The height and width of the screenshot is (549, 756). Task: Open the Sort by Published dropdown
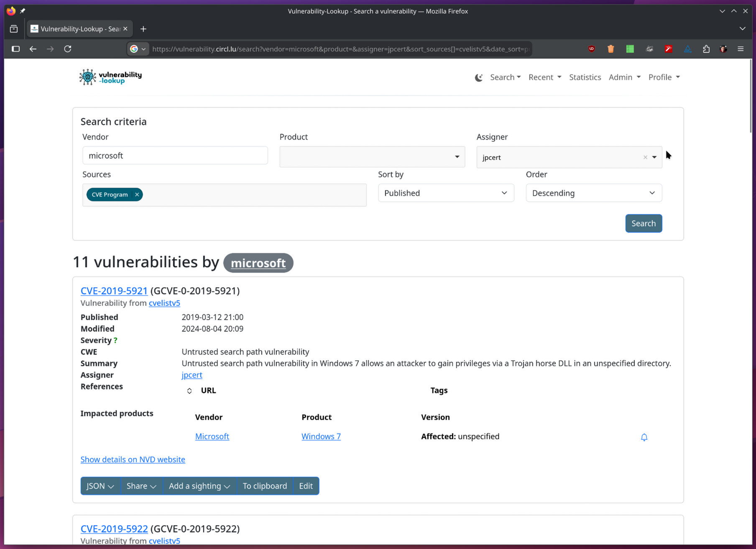(x=446, y=193)
